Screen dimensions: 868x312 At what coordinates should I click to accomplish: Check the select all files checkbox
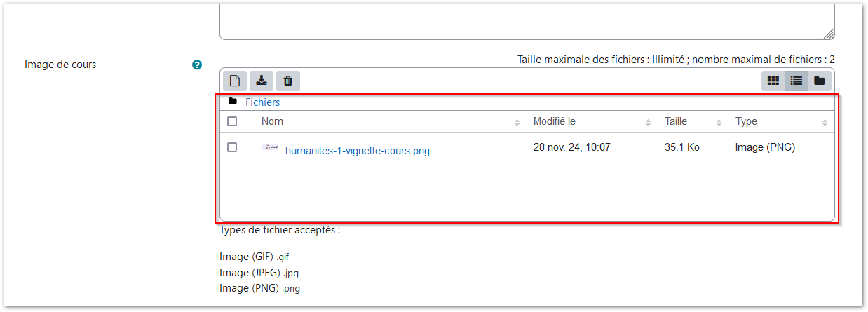click(x=232, y=121)
